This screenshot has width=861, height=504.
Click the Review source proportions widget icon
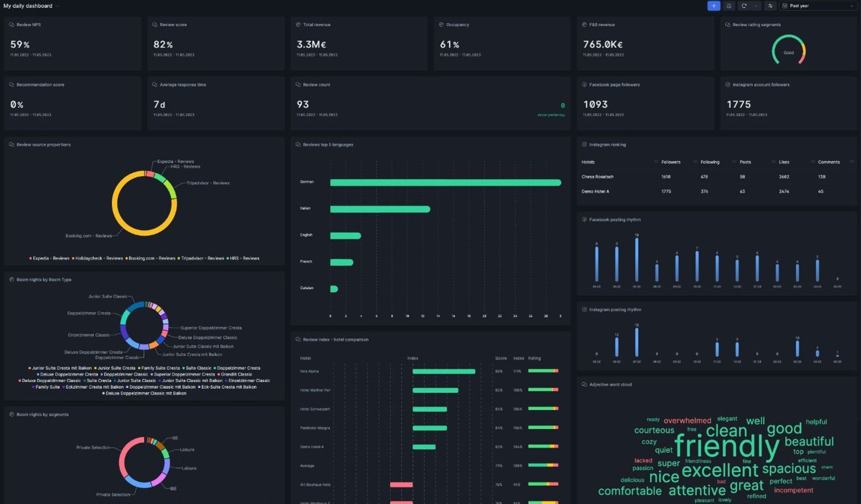click(x=12, y=145)
